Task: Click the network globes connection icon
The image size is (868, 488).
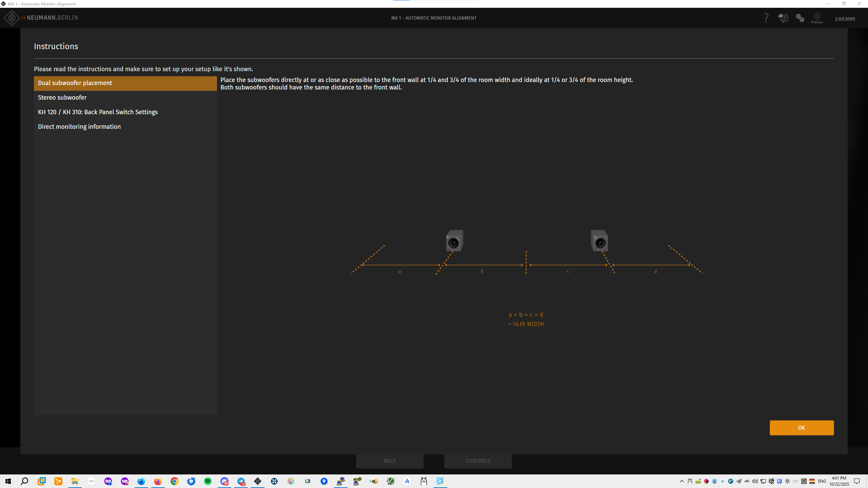Action: [x=800, y=18]
